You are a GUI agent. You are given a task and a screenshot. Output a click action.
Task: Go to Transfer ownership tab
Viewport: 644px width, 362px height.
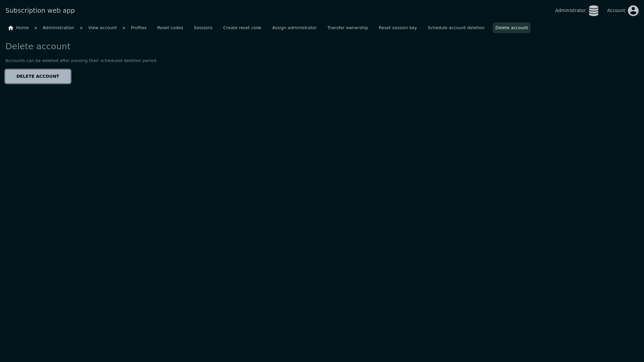347,28
